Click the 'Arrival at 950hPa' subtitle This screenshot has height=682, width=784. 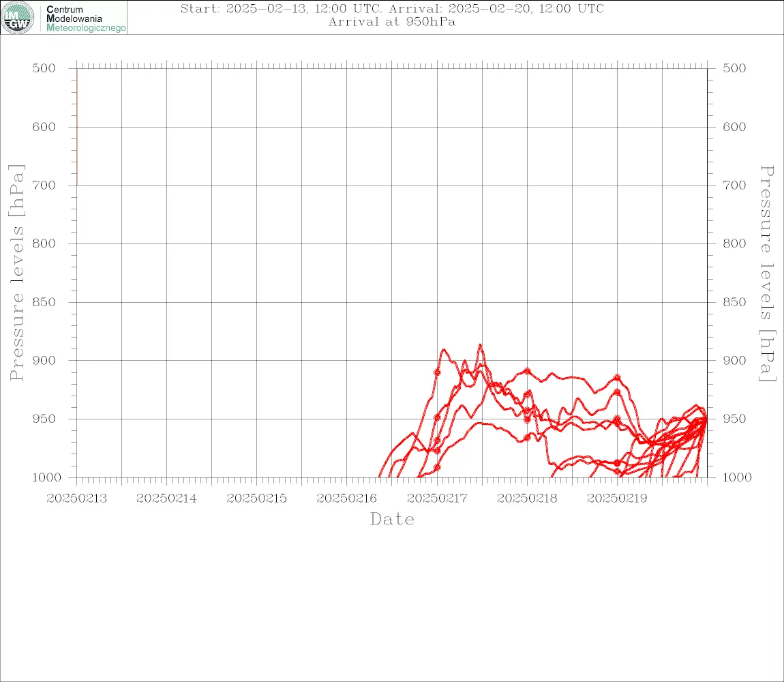[x=392, y=22]
